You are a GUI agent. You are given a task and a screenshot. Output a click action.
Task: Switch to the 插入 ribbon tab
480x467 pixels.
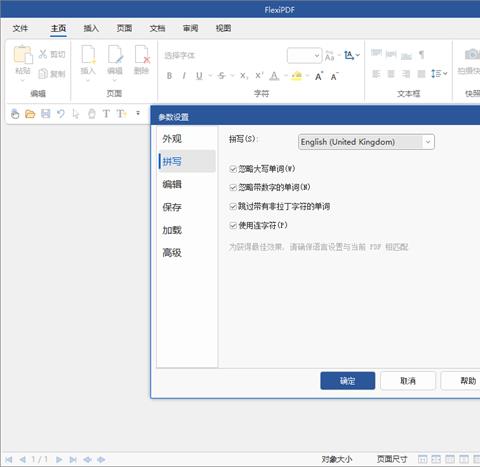[x=91, y=28]
